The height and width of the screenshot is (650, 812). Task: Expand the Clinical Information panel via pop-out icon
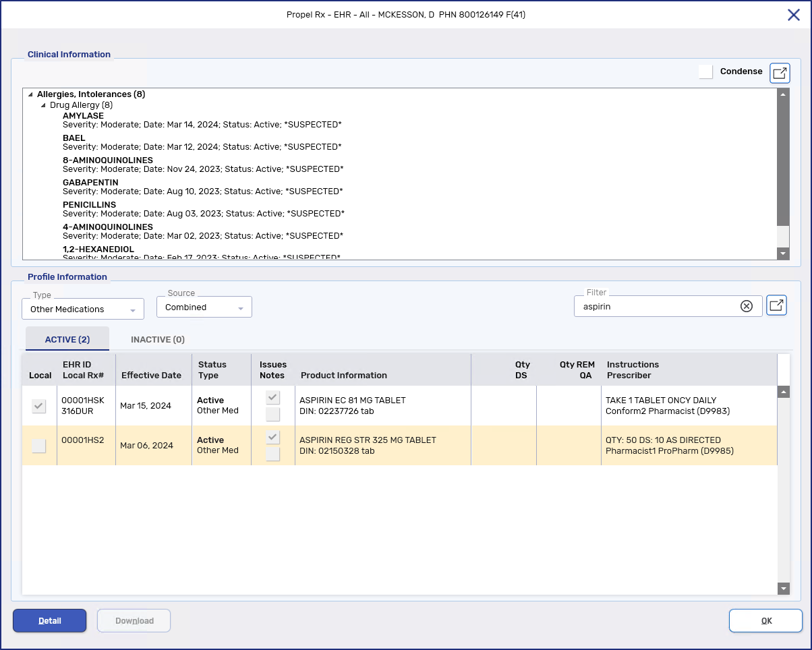pos(780,73)
